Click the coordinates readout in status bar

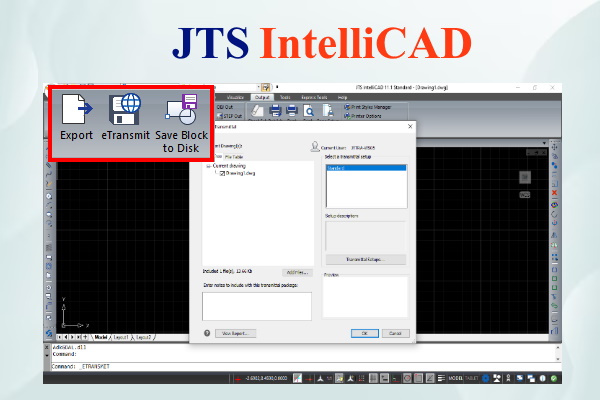(266, 378)
